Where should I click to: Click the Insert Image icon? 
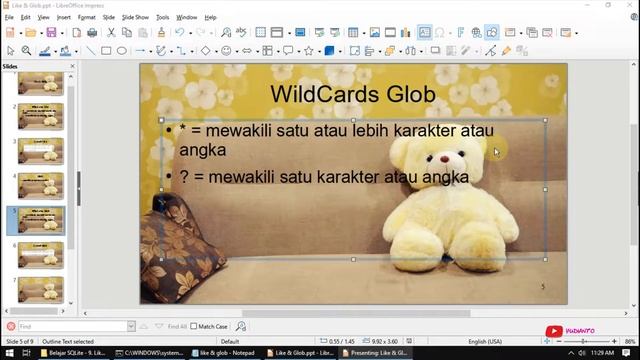(375, 32)
